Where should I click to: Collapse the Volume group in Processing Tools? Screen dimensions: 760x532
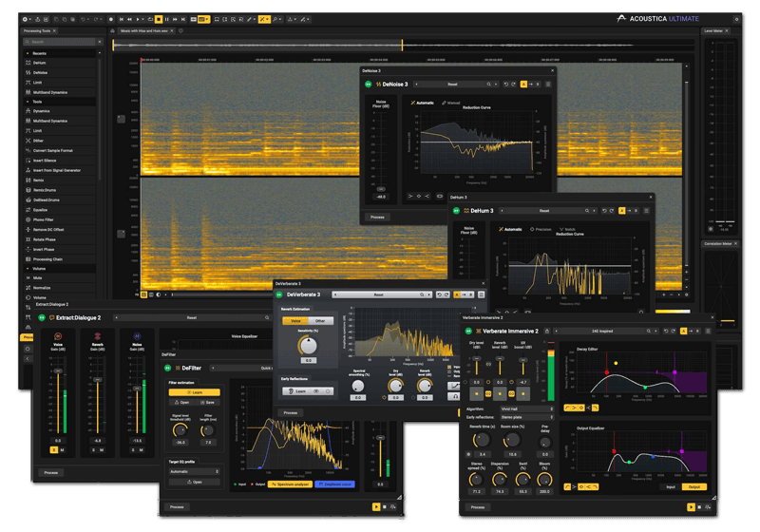[x=28, y=269]
